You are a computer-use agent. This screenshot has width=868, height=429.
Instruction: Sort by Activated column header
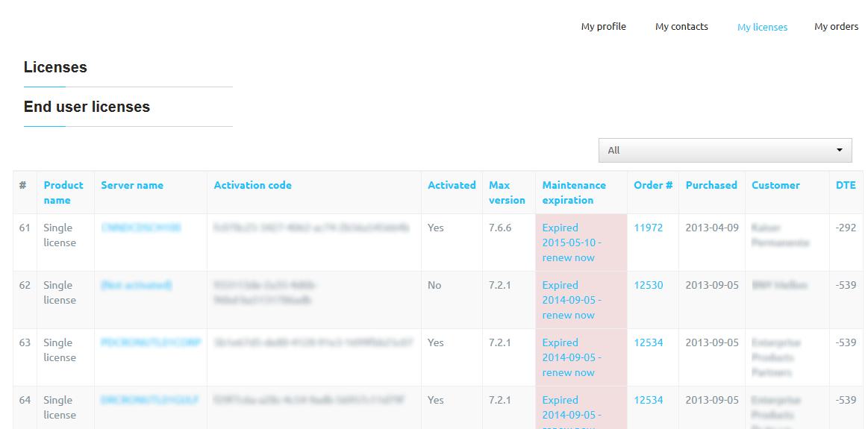click(x=452, y=185)
